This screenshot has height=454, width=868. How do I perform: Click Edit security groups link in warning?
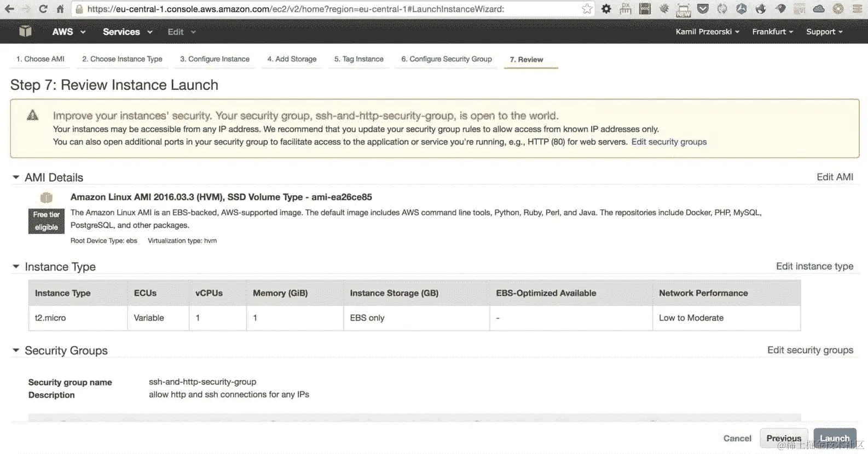tap(669, 142)
